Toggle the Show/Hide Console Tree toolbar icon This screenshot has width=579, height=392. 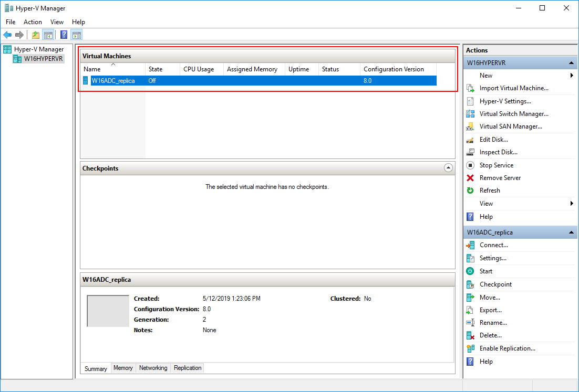click(x=48, y=35)
